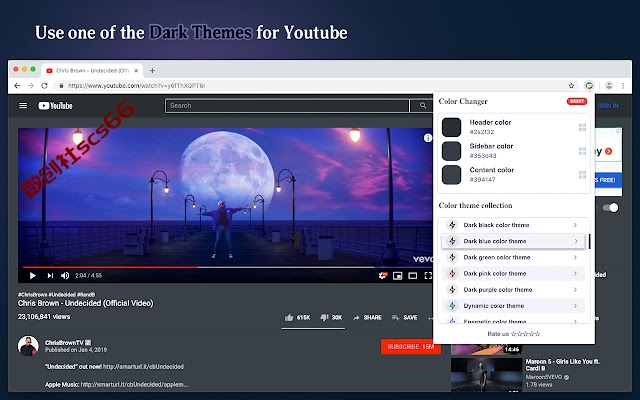640x400 pixels.
Task: Click the theme list scrollbar
Action: tap(589, 242)
